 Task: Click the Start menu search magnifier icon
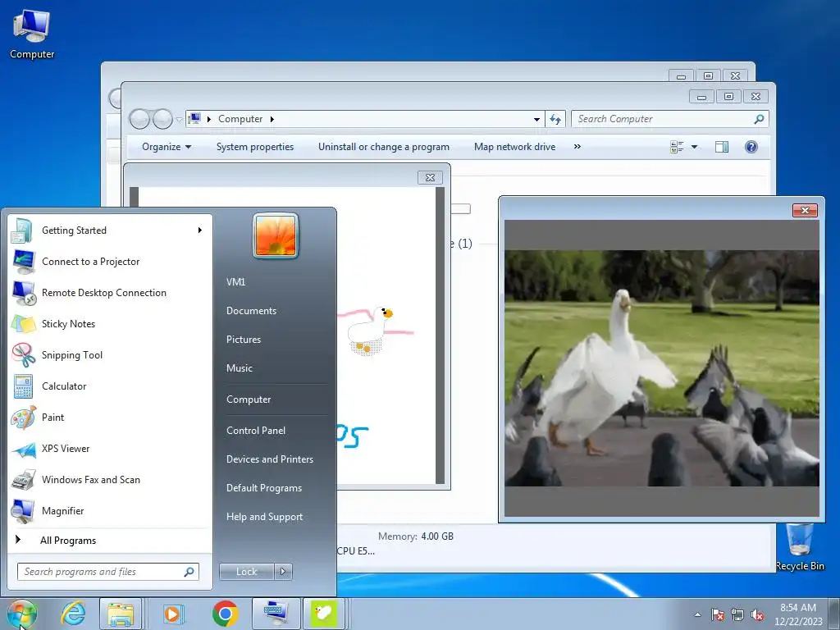(x=189, y=572)
